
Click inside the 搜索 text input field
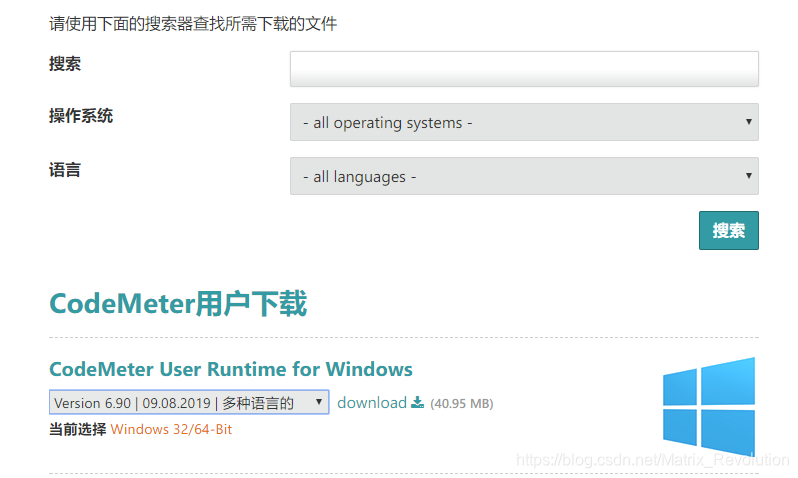(x=523, y=69)
